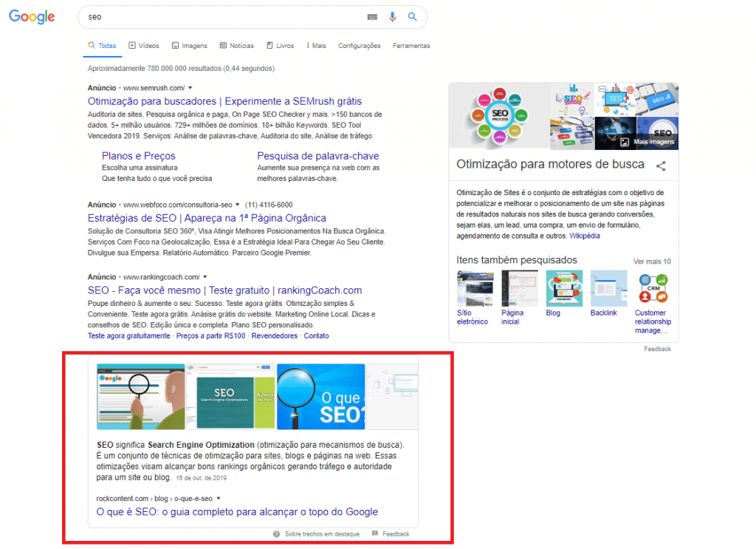Viewport: 756px width, 549px height.
Task: Open Estratégias de SEO ad link
Action: click(207, 218)
